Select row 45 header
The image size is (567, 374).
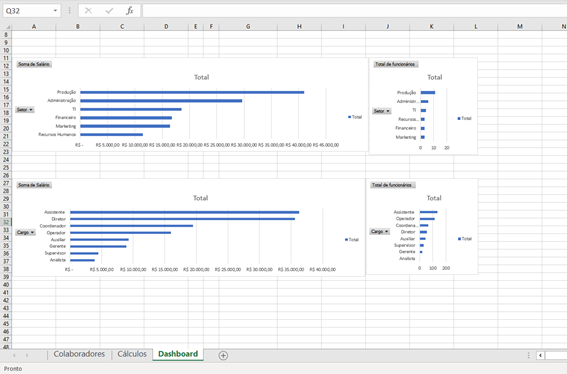[x=6, y=324]
